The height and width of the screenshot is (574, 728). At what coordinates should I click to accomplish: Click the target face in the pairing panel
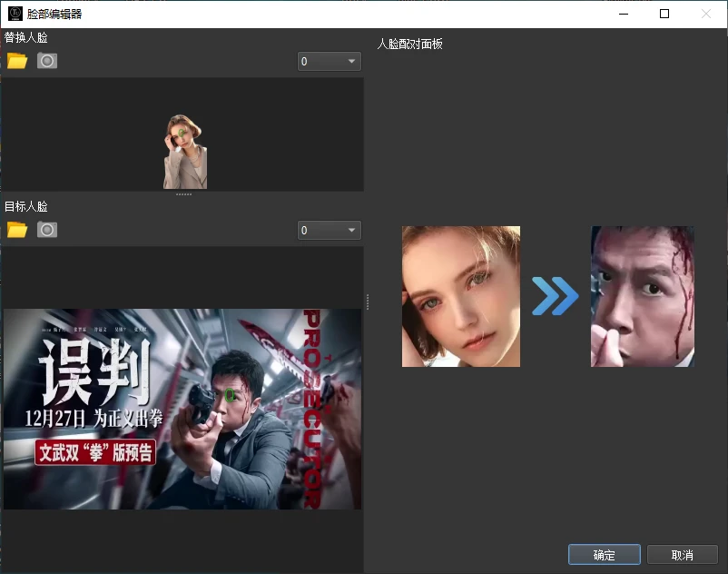click(x=642, y=296)
